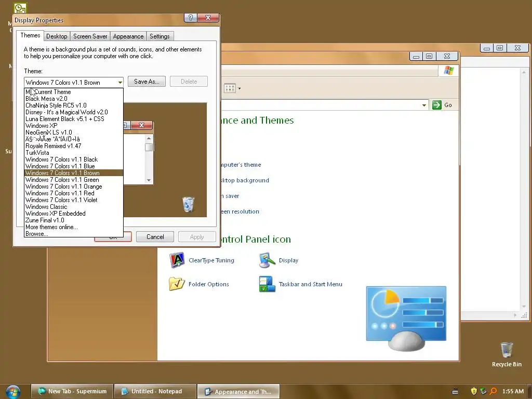Viewport: 532px width, 399px height.
Task: Select Windows XP Embedded theme
Action: pos(74,214)
